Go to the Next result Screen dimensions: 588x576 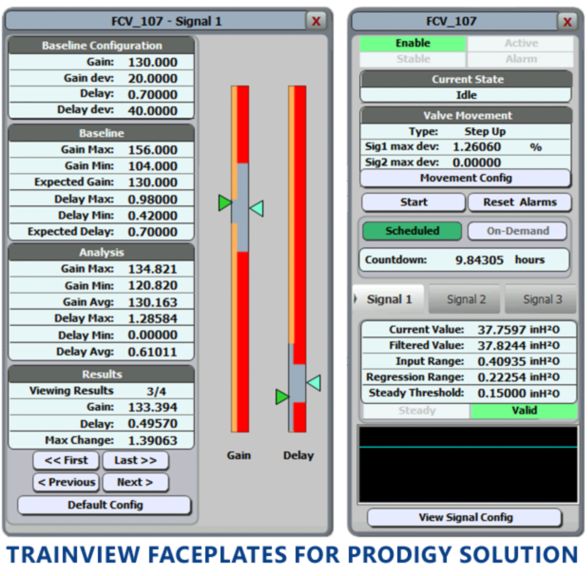click(135, 483)
